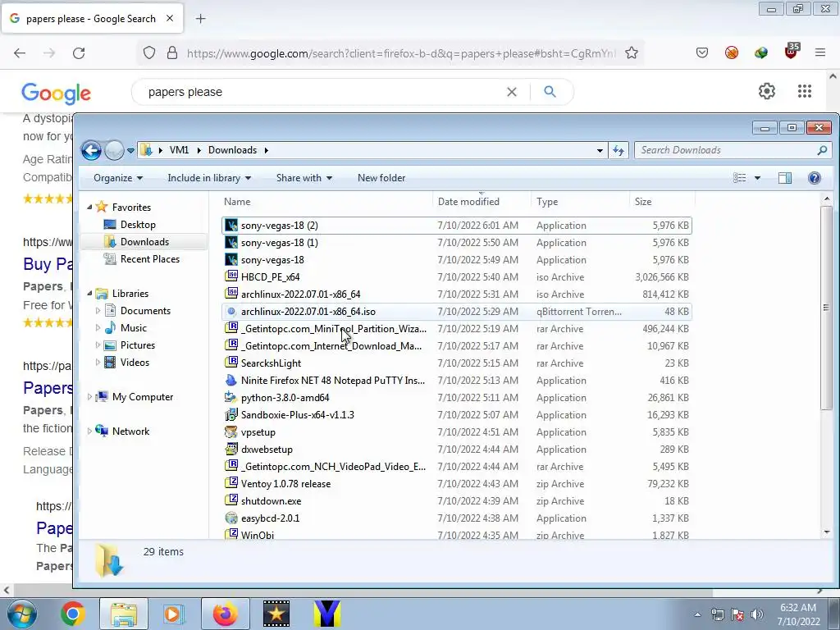Select sony-vegas-18 (1) file icon
Screen dimensions: 840x630
tap(231, 243)
